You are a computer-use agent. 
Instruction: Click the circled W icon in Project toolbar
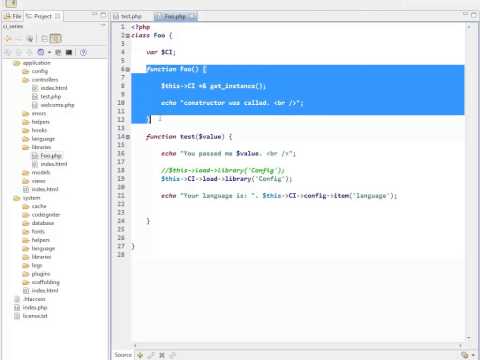click(83, 52)
